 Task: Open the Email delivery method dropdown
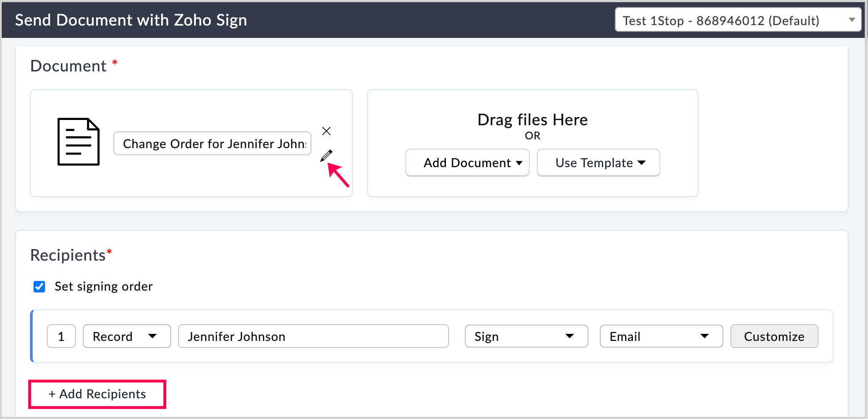[661, 337]
